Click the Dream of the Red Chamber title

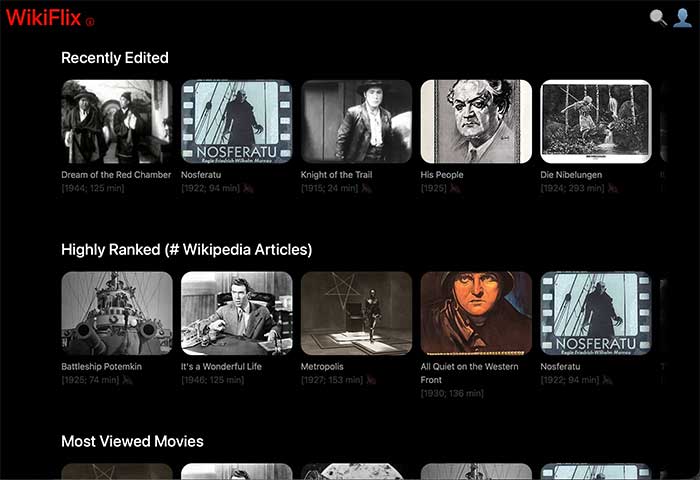point(116,175)
